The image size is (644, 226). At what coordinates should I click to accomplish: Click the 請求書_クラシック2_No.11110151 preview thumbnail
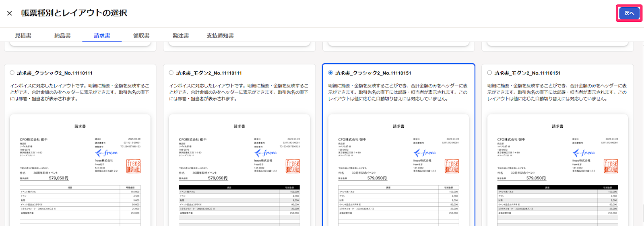pyautogui.click(x=398, y=170)
